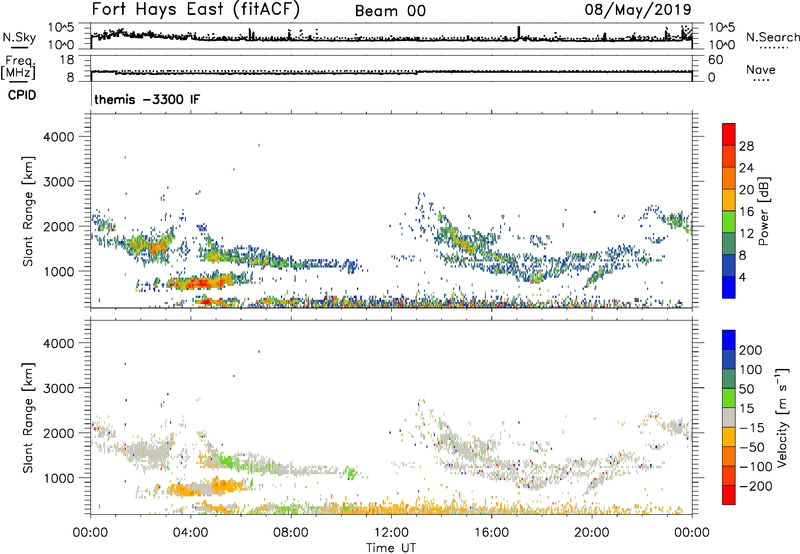This screenshot has width=800, height=554.
Task: Click the 'Slant Range [km]' label of the power panel
Action: point(28,211)
